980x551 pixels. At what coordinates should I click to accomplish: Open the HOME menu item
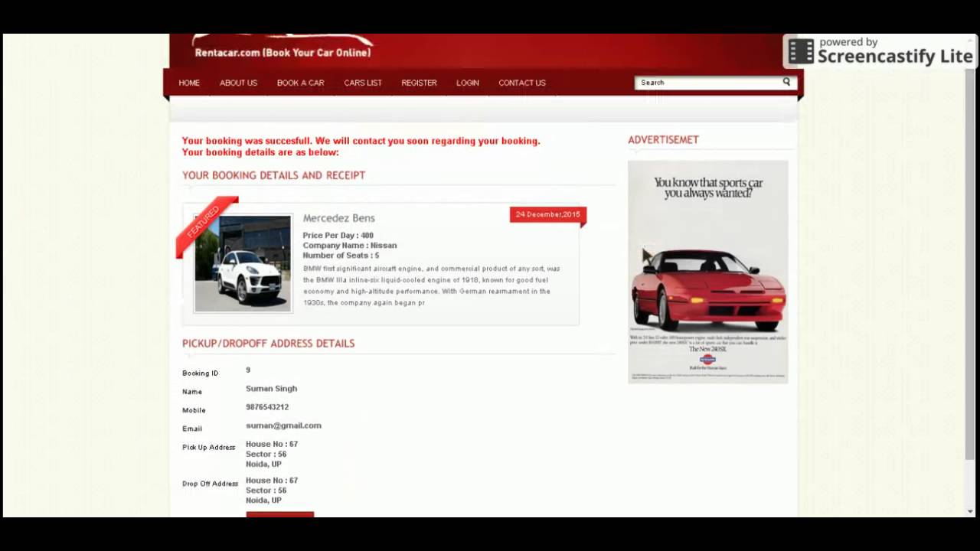tap(189, 83)
